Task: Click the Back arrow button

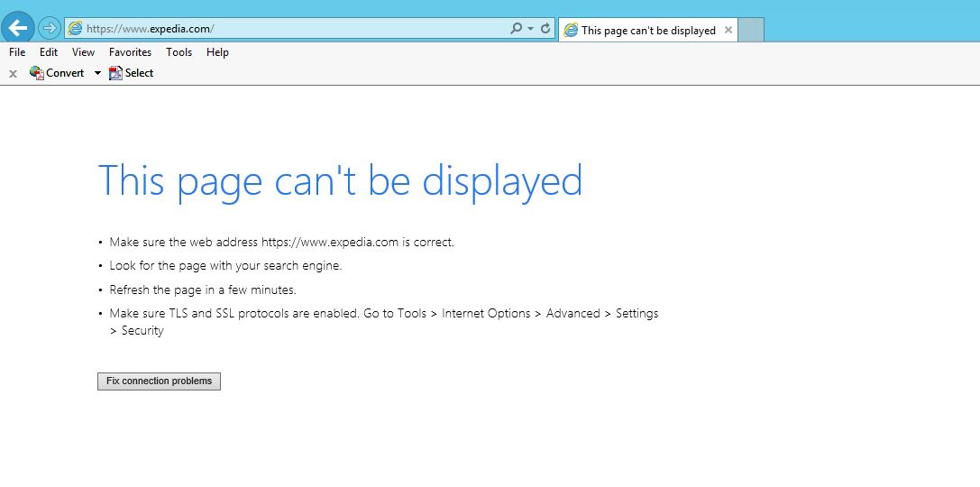Action: [x=17, y=28]
